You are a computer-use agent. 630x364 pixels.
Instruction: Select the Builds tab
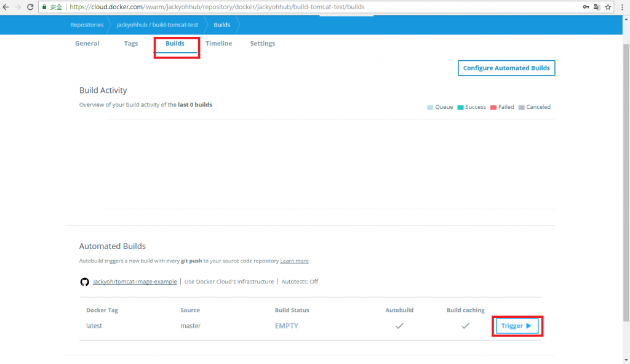175,44
